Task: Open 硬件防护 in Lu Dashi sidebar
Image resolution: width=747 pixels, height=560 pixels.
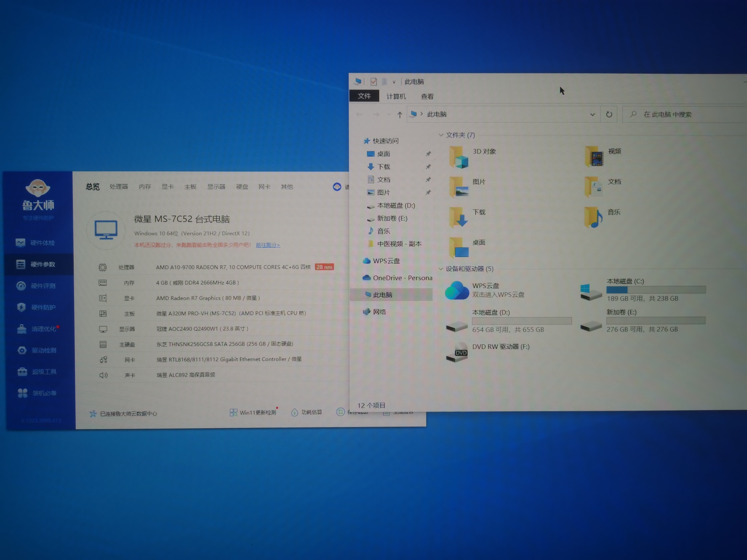Action: [36, 307]
